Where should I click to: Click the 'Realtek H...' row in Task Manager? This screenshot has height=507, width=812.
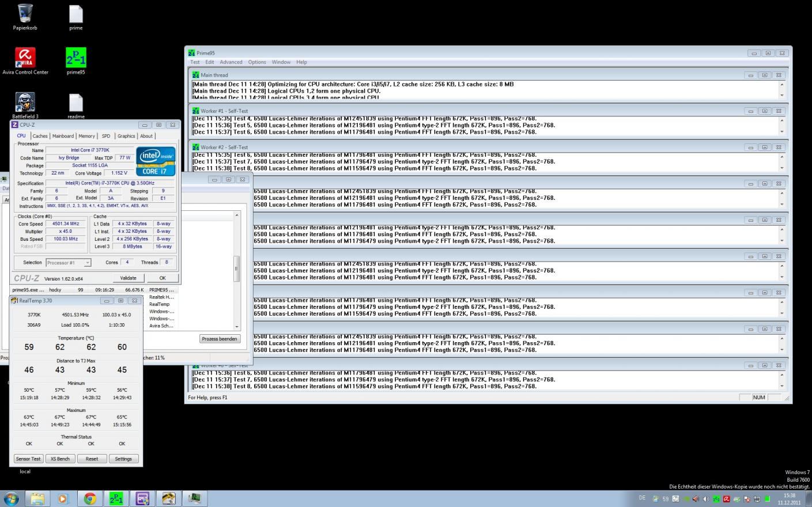coord(161,297)
